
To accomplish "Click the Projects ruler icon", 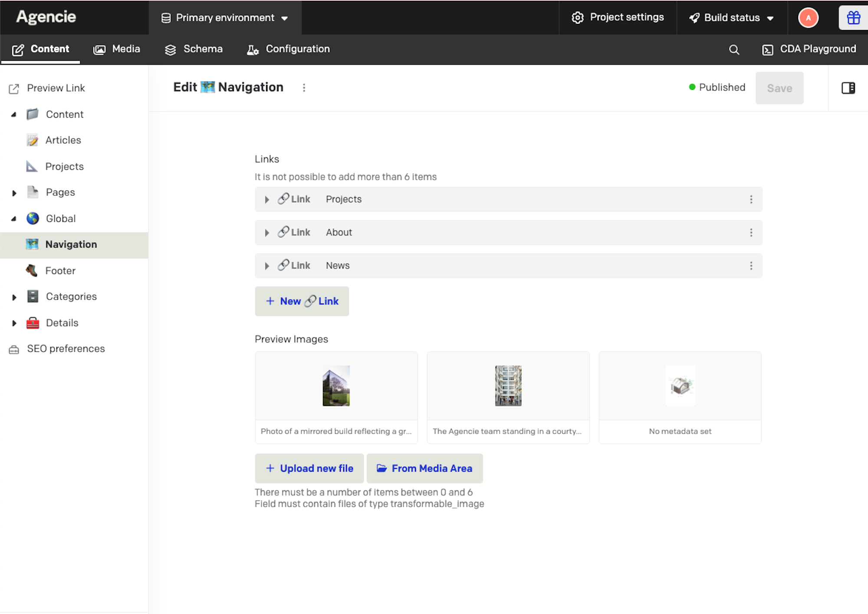I will point(32,166).
